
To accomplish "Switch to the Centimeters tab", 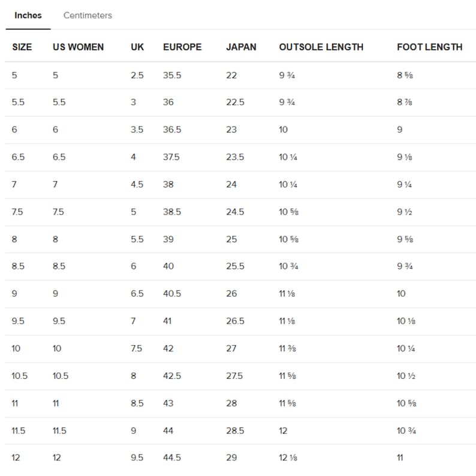I will coord(88,16).
